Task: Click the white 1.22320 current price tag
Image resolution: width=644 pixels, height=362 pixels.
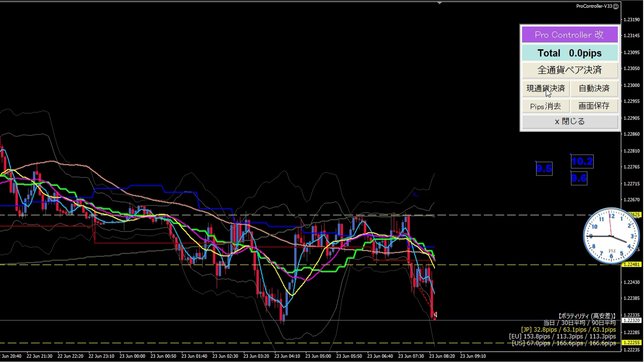Action: click(x=631, y=320)
